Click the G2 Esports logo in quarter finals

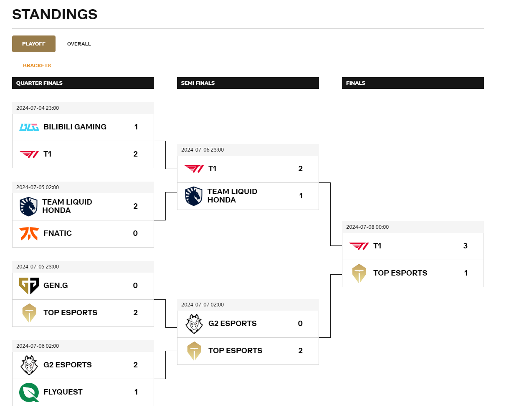(29, 365)
